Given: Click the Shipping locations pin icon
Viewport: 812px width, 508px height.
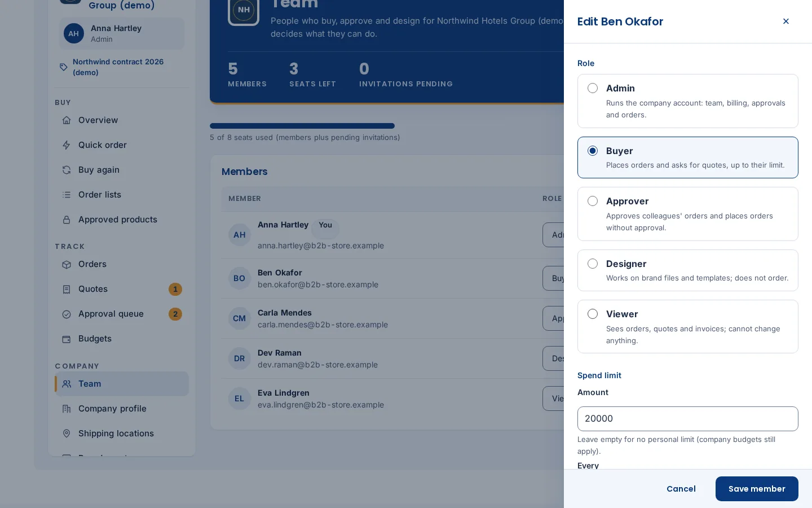Looking at the screenshot, I should [x=67, y=433].
